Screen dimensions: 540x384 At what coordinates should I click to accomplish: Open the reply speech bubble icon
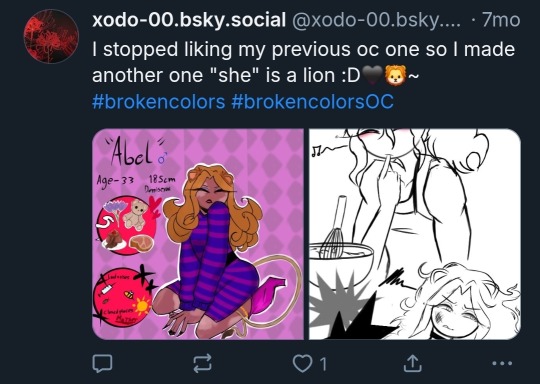[102, 363]
